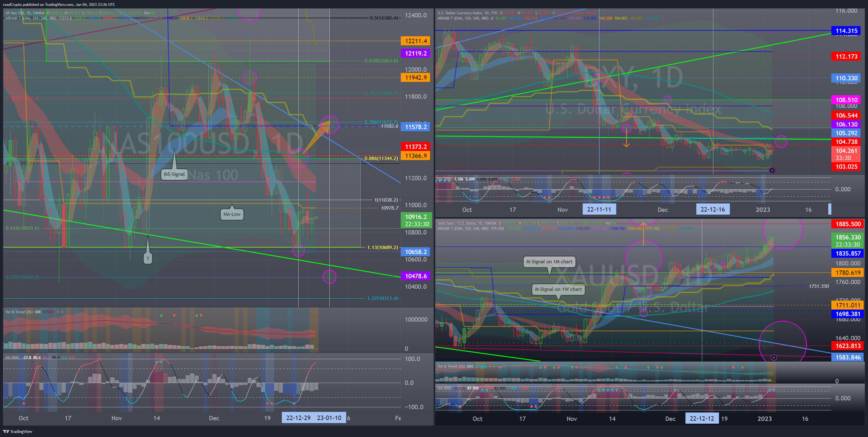Click the orange 12211.4 price label

point(415,41)
